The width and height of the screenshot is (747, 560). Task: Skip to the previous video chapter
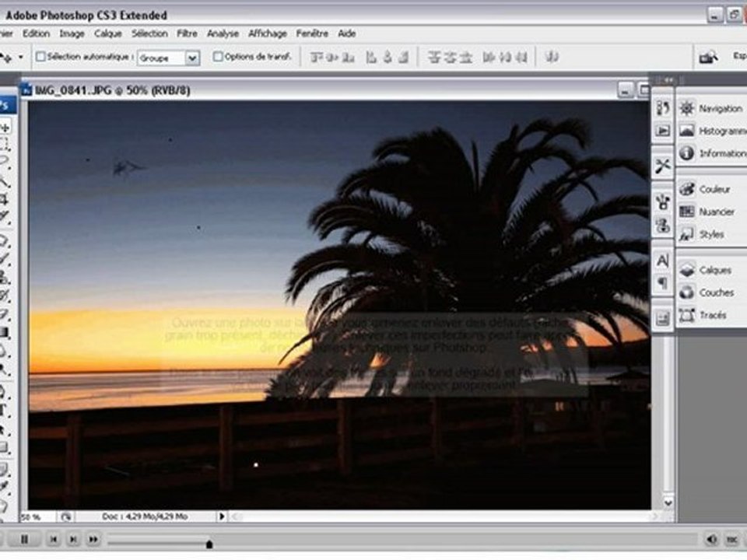[x=54, y=539]
